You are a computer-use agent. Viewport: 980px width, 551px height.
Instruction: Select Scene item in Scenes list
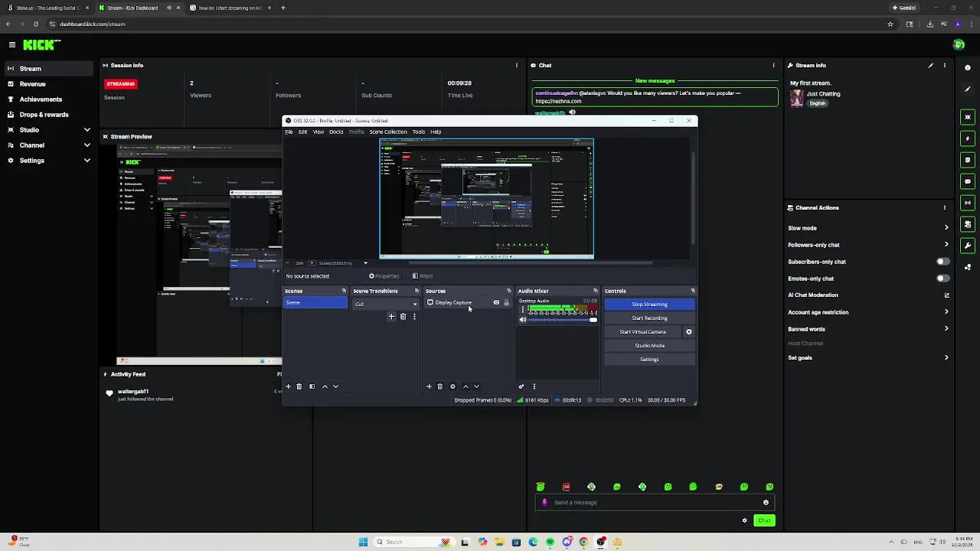click(315, 303)
